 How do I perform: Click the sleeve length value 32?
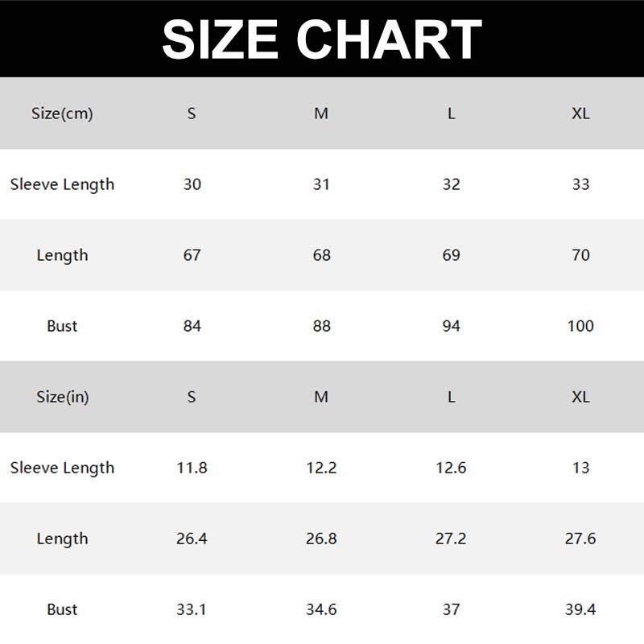[x=451, y=184]
